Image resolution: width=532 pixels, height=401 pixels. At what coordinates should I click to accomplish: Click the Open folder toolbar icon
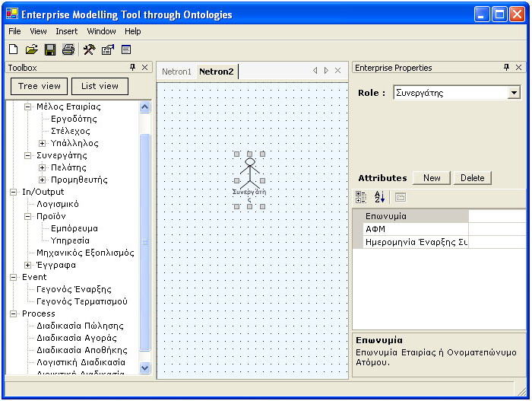(32, 49)
